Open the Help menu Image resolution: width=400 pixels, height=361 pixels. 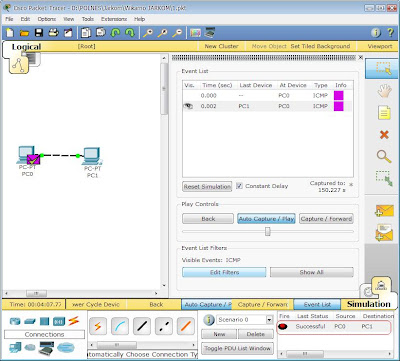click(x=139, y=19)
